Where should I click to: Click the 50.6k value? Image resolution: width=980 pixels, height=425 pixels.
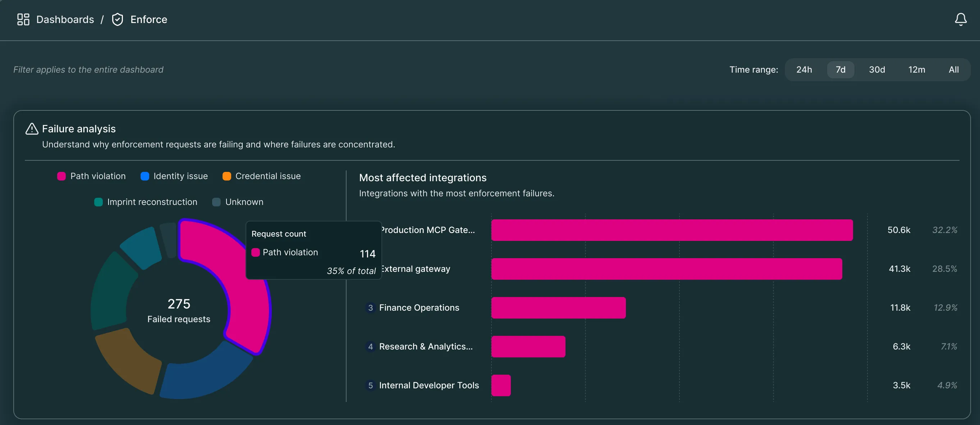pos(899,230)
